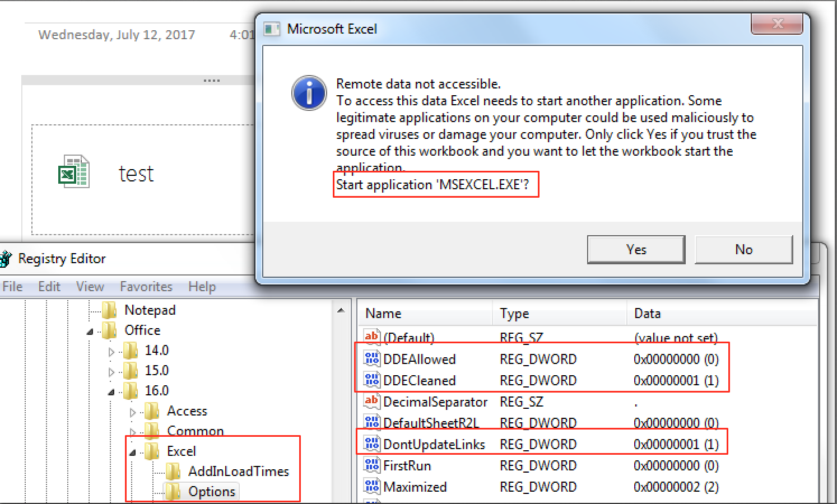Viewport: 837px width, 504px height.
Task: Expand the 14.0 registry key
Action: (111, 352)
